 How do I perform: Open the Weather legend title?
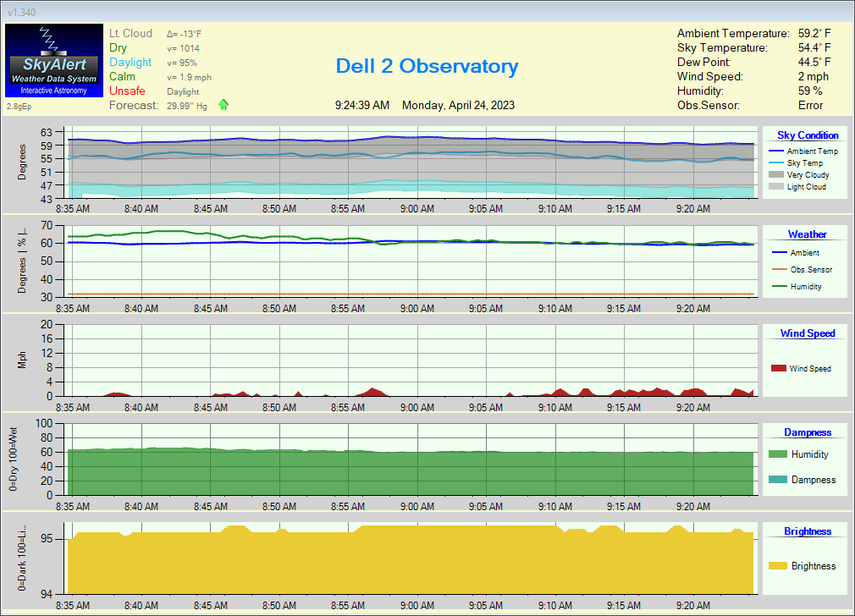tap(807, 234)
